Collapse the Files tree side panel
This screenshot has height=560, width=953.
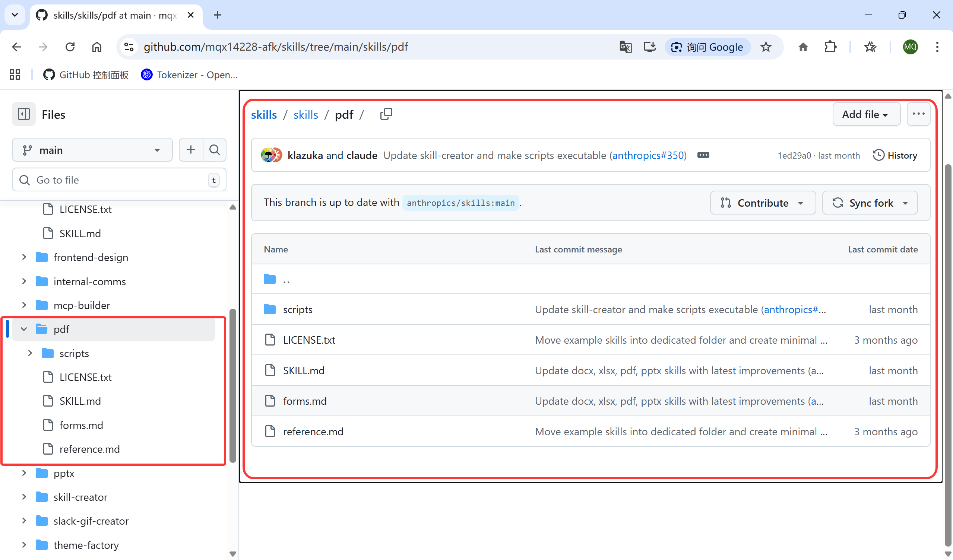(x=24, y=114)
